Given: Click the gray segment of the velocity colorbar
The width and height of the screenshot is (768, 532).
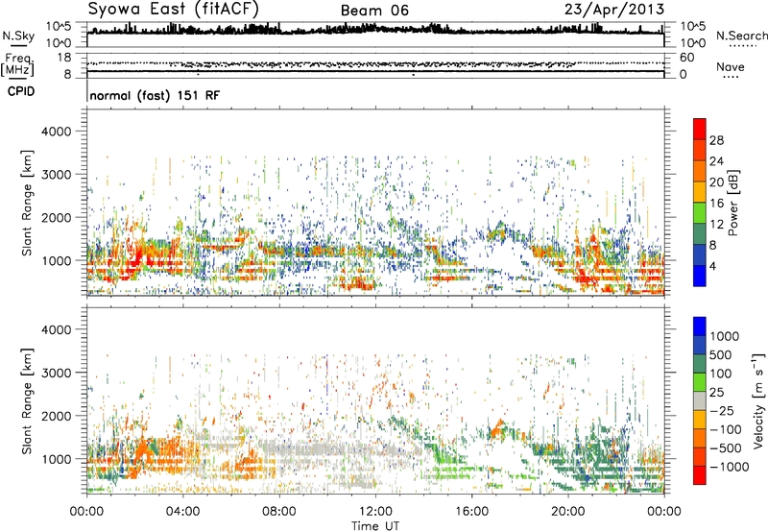Looking at the screenshot, I should click(x=700, y=401).
